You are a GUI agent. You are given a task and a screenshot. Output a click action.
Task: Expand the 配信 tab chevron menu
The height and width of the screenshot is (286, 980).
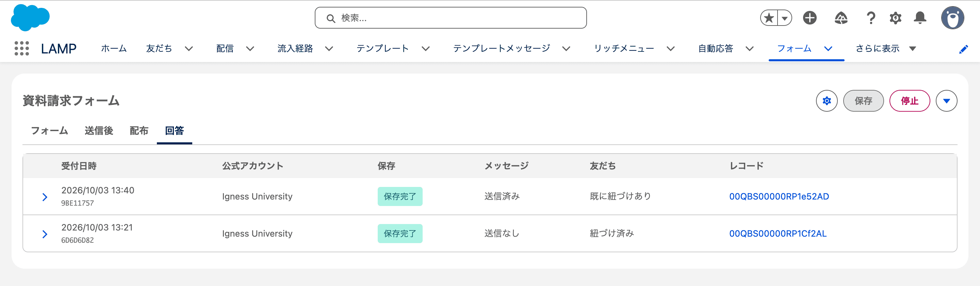click(x=250, y=49)
